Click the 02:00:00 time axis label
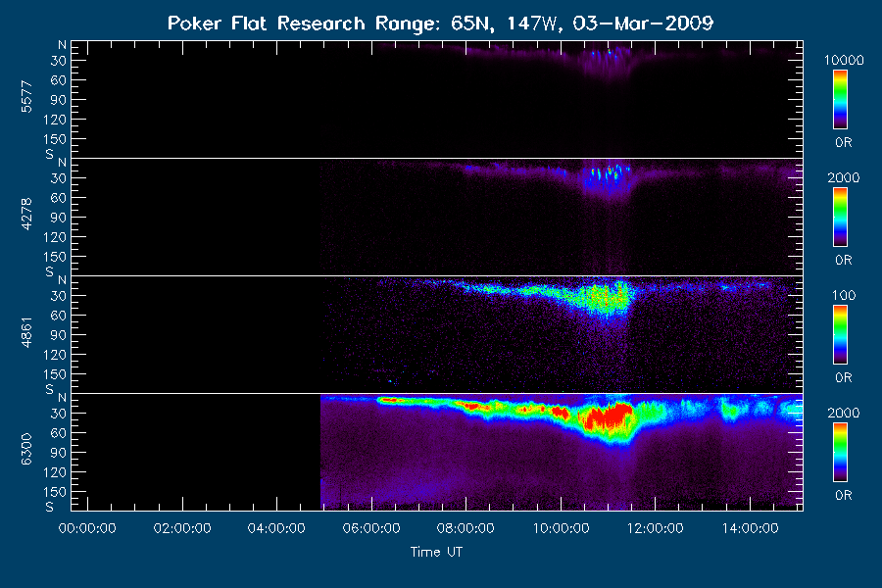Screen dimensions: 882x588 [x=182, y=528]
